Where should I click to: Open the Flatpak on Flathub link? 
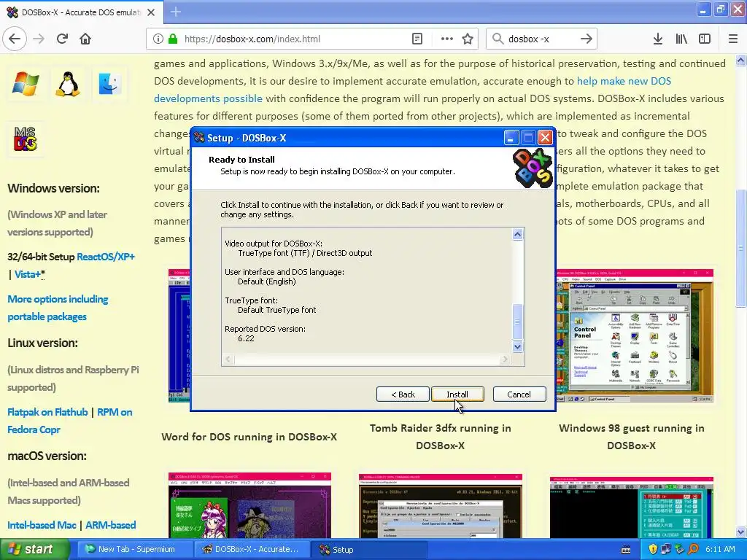point(47,412)
